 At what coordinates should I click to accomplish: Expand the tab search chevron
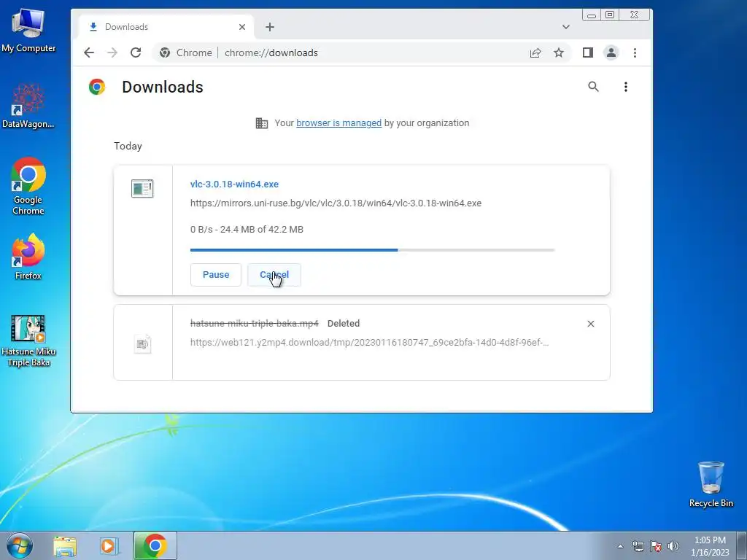click(566, 27)
